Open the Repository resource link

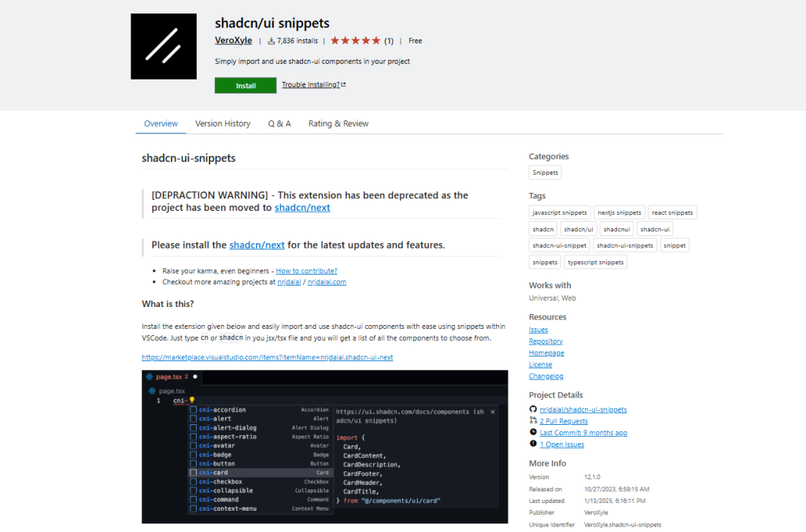[546, 342]
